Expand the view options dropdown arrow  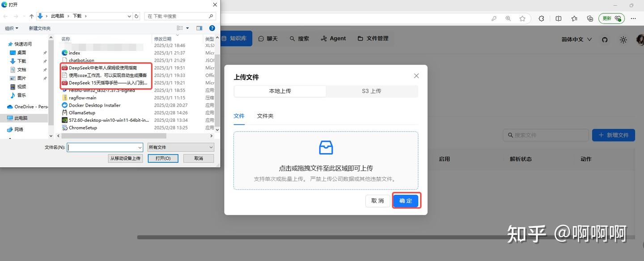187,28
